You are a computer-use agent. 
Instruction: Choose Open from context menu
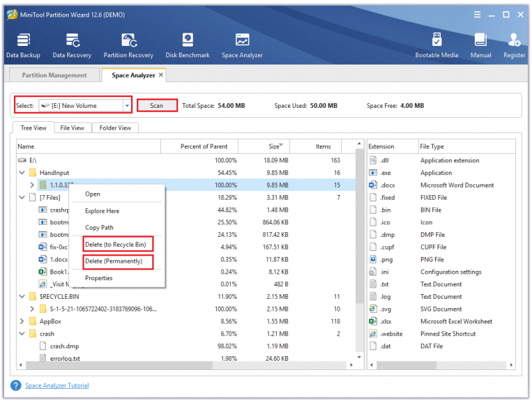tap(117, 194)
